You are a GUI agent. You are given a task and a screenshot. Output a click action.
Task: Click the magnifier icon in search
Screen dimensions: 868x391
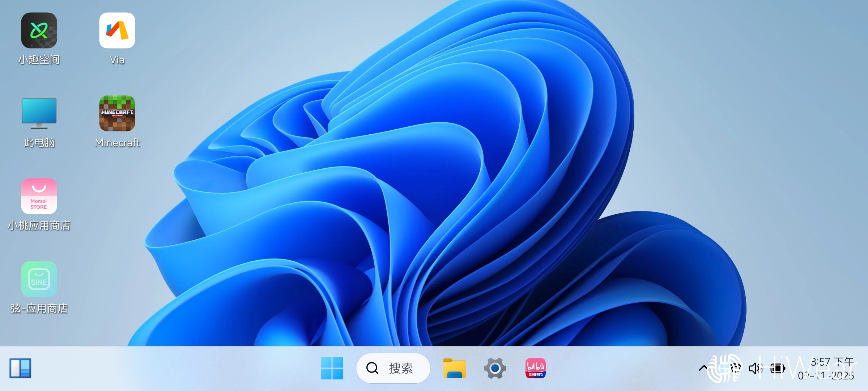[373, 369]
